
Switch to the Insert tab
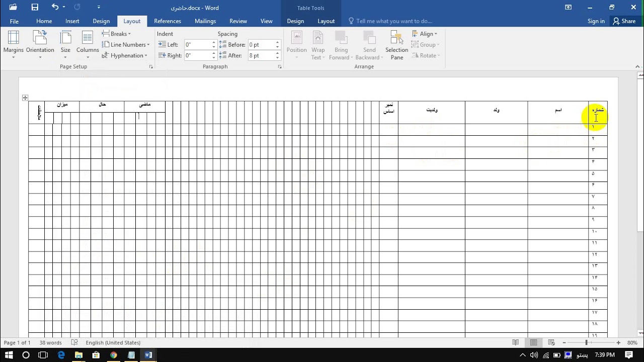coord(72,21)
